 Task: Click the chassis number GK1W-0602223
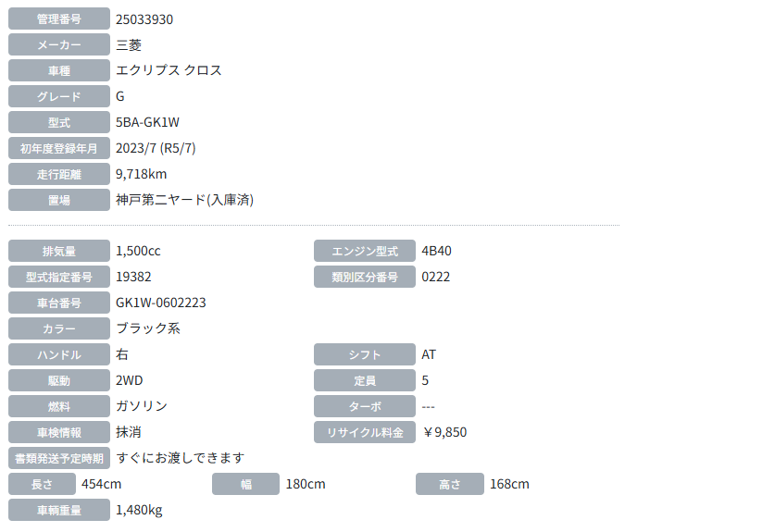coord(161,303)
